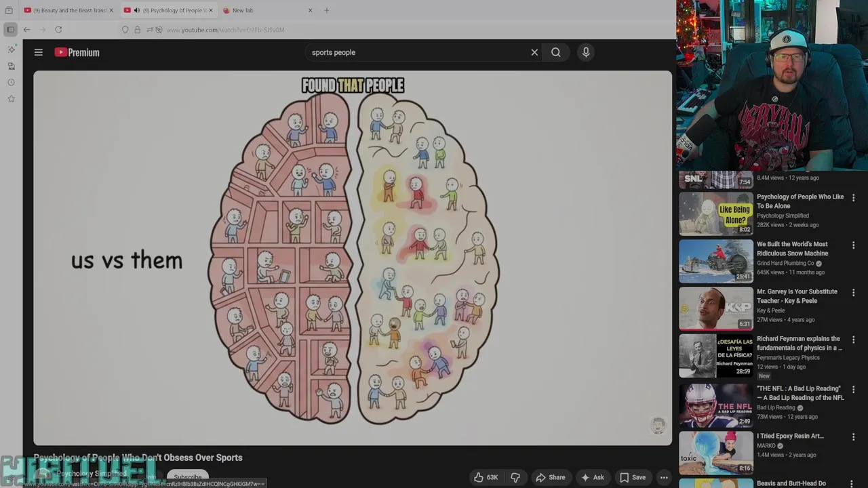Open options menu for Psychology Alone video
Screen dimensions: 868x488
coord(854,198)
